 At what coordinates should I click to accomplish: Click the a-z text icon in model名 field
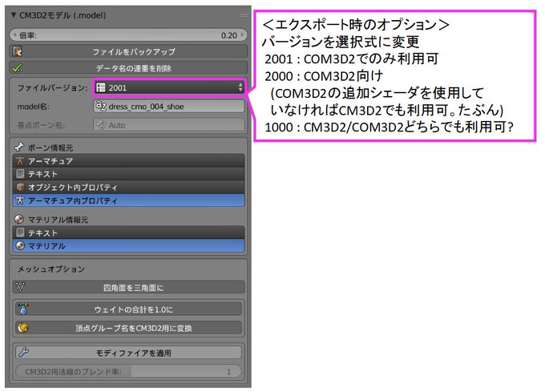[101, 106]
